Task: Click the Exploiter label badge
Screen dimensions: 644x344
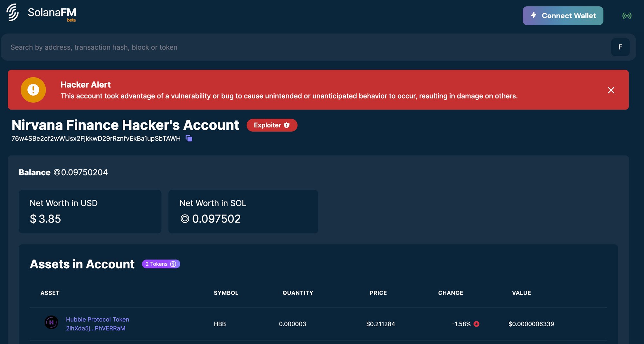Action: pyautogui.click(x=268, y=125)
